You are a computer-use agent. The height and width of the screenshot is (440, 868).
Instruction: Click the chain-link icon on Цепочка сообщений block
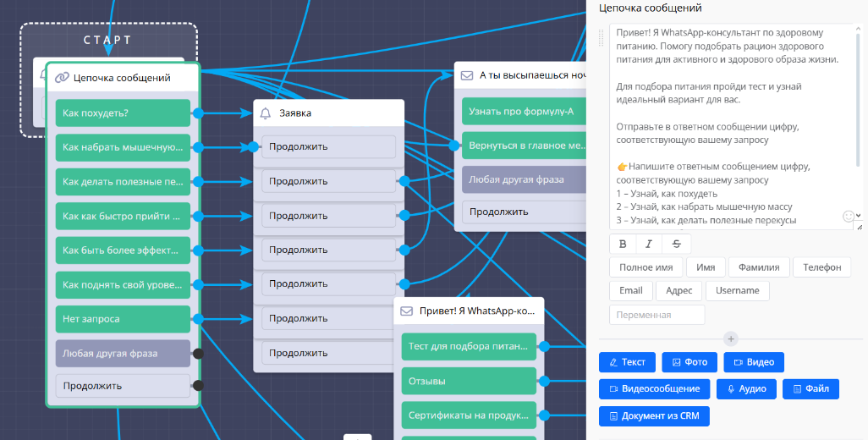(x=62, y=78)
